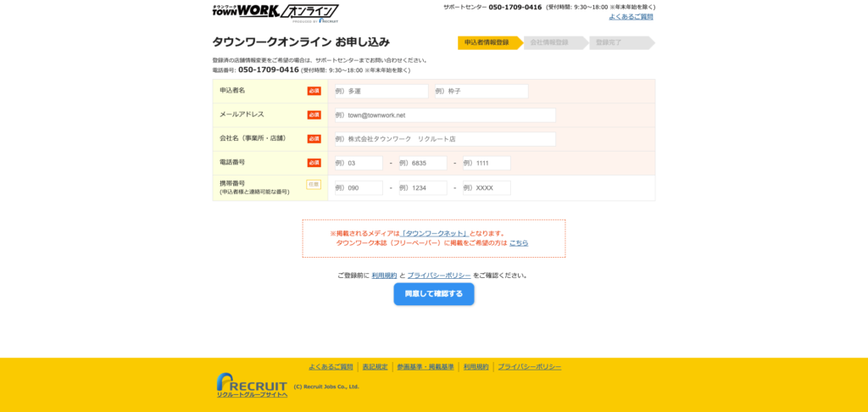Click the 申込者名 field label
The image size is (868, 412).
tap(232, 90)
